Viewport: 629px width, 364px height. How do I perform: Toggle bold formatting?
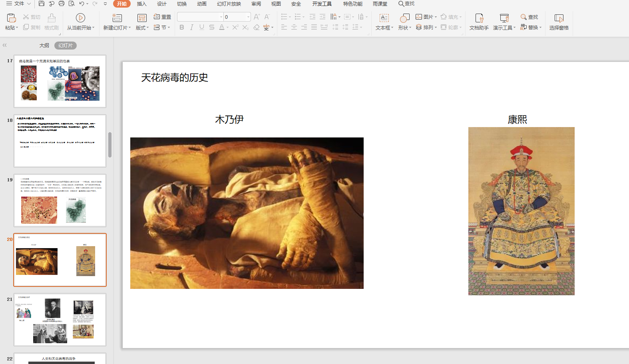[x=182, y=27]
